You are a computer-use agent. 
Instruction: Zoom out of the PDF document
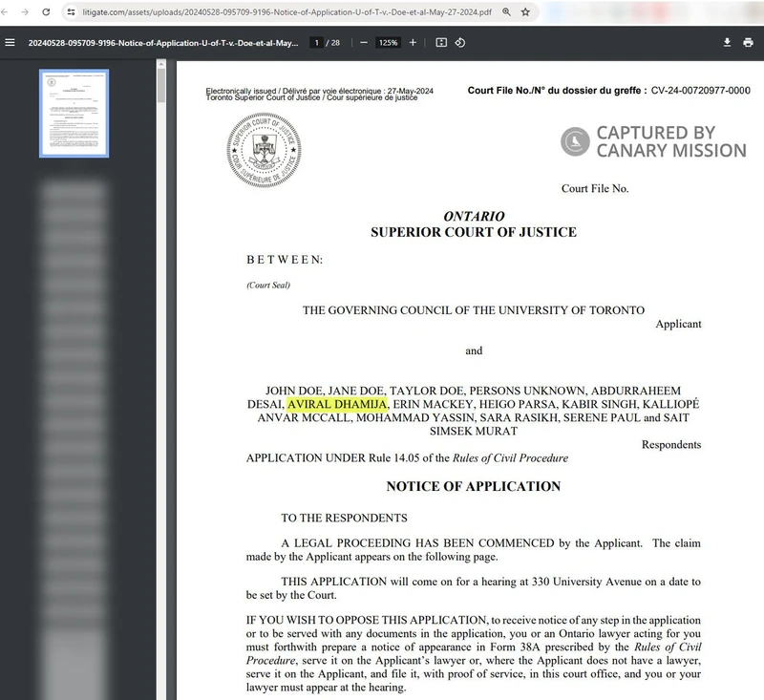click(364, 42)
